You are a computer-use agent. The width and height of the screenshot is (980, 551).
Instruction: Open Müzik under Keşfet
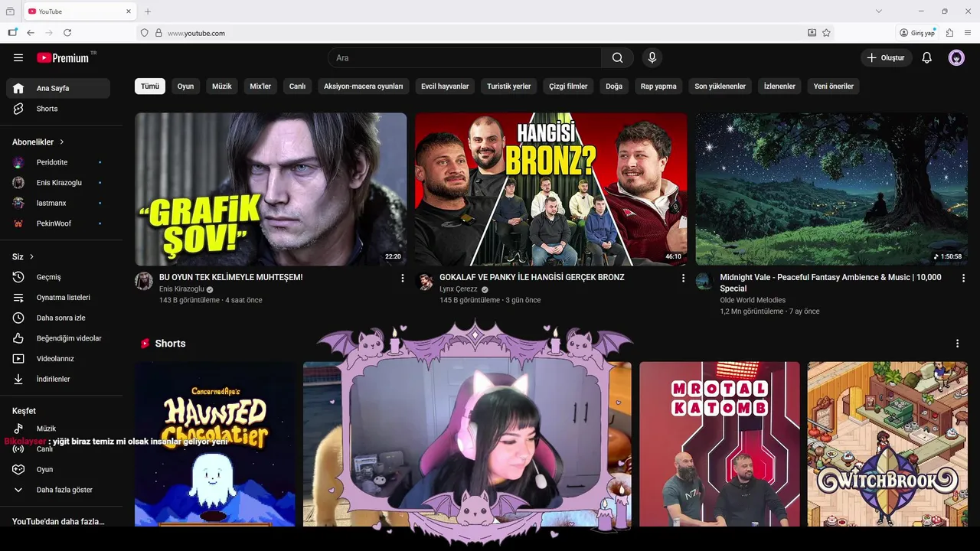[58, 429]
